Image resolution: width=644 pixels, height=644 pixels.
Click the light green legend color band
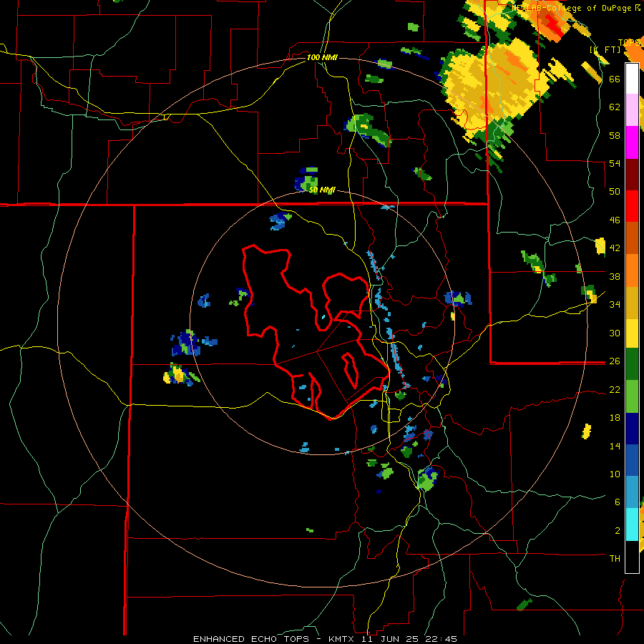[632, 396]
